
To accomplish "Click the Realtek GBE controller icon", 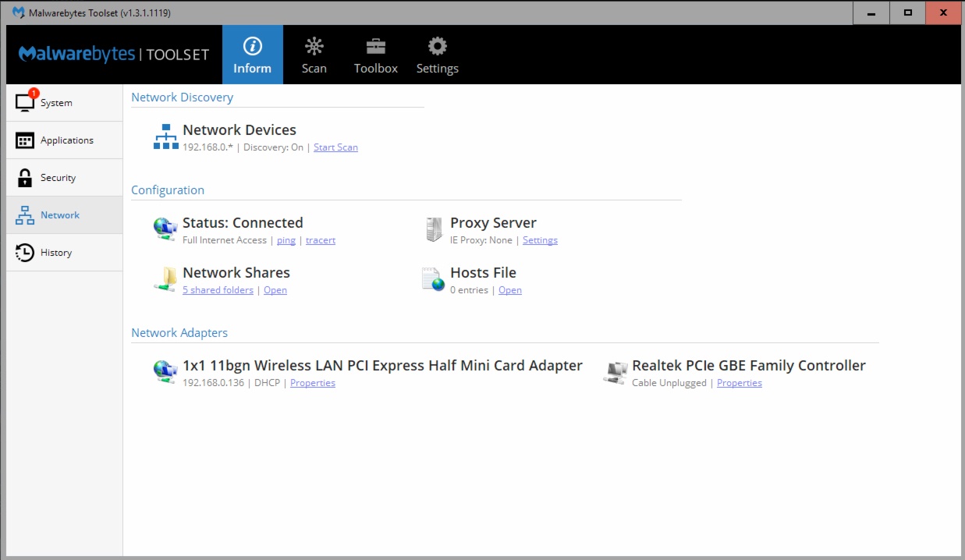I will (616, 372).
